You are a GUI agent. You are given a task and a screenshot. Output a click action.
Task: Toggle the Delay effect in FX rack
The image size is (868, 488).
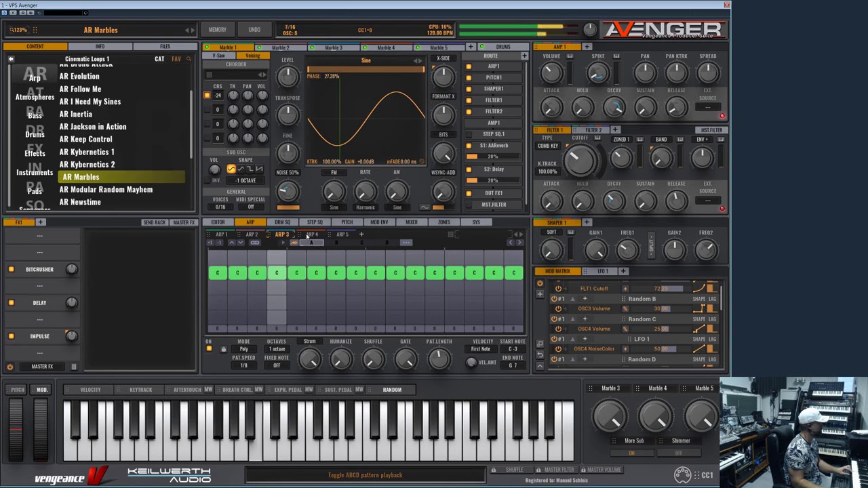click(x=11, y=303)
